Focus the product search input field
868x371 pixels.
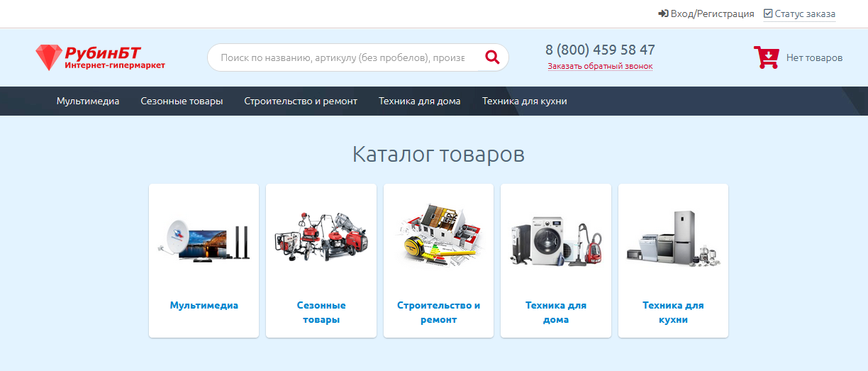click(343, 57)
